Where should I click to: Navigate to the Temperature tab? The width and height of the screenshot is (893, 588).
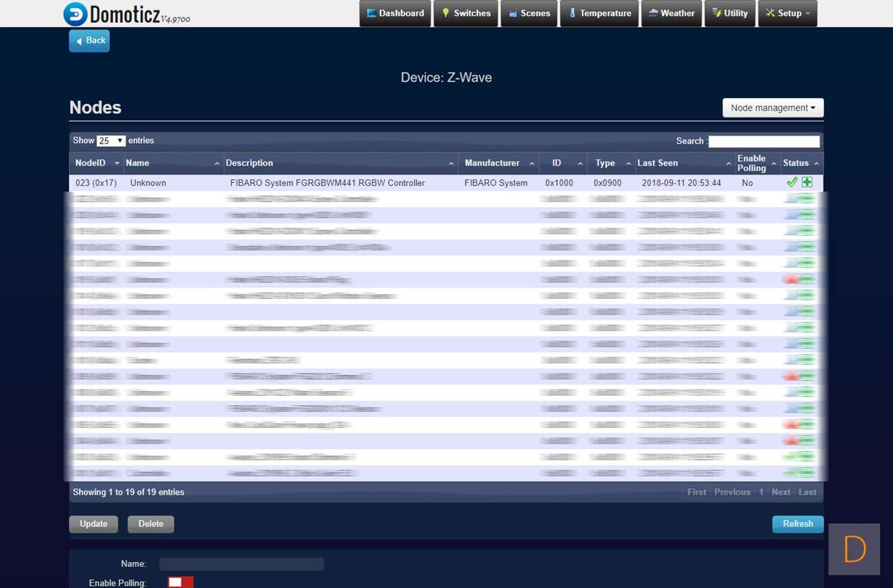[x=599, y=14]
